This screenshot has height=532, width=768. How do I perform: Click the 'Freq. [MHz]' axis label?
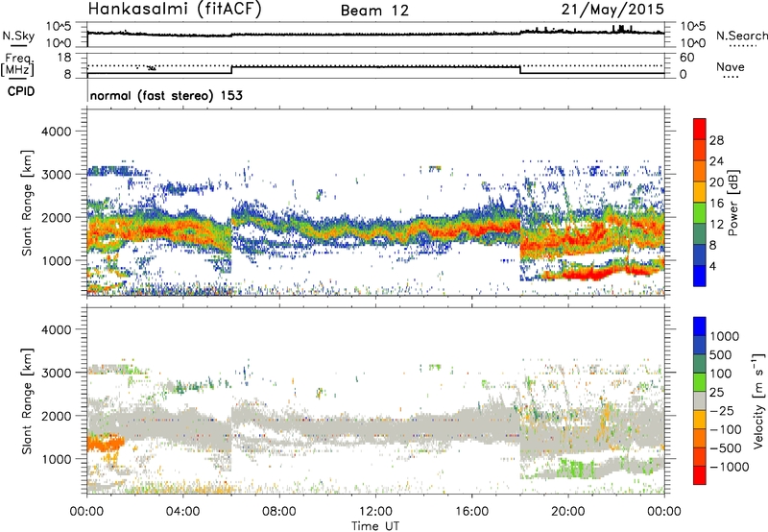pos(17,65)
